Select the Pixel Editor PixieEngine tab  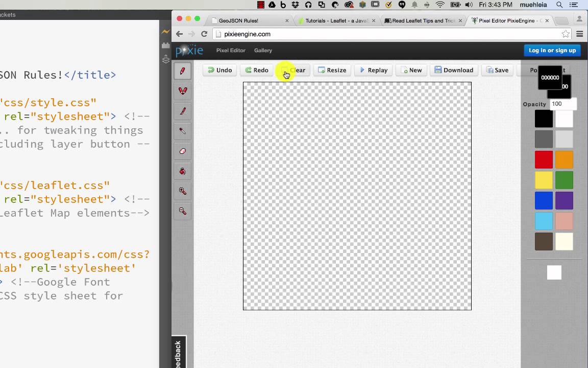510,20
